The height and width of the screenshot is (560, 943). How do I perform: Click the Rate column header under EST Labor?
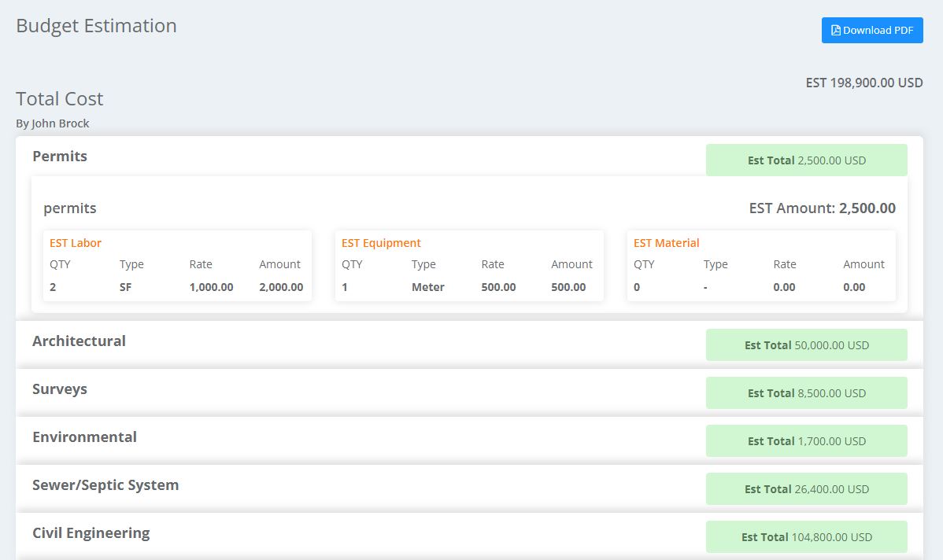click(x=201, y=264)
